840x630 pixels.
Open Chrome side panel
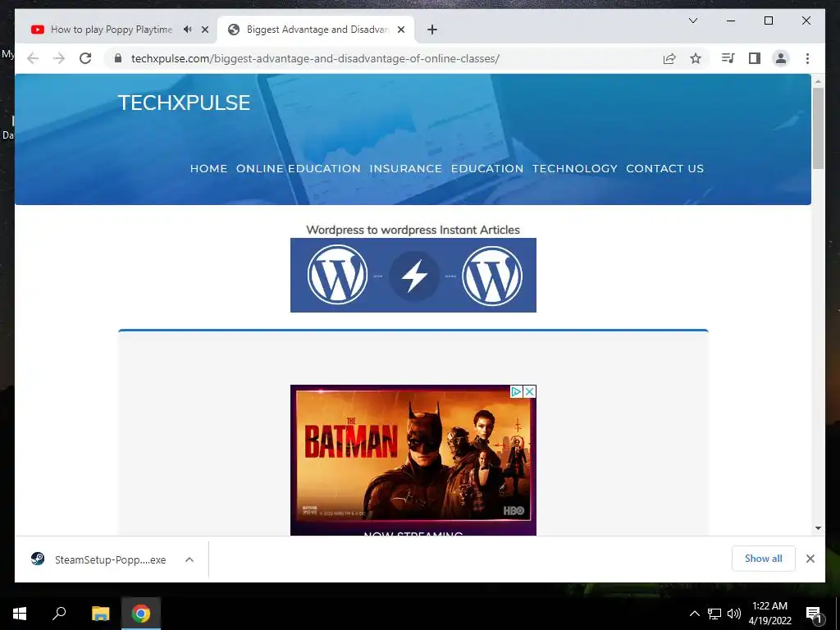[755, 58]
